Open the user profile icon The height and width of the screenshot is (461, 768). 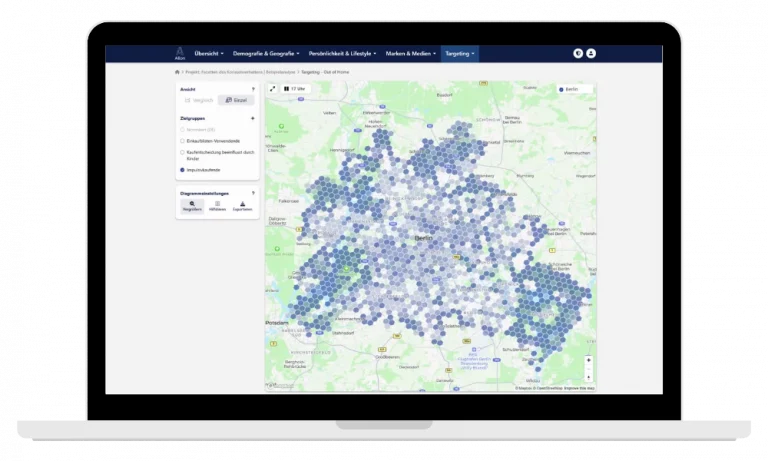coord(591,54)
